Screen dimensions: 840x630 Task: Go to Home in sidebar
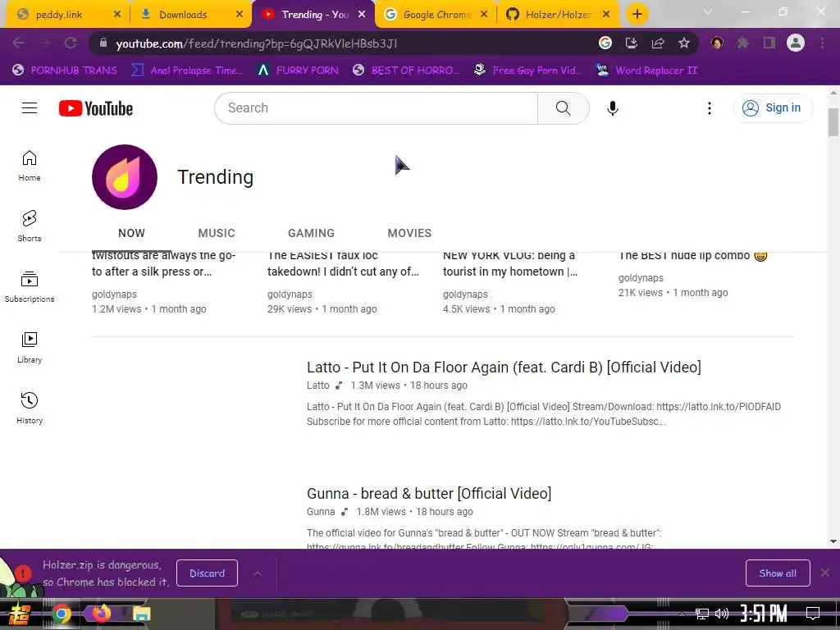[x=30, y=166]
